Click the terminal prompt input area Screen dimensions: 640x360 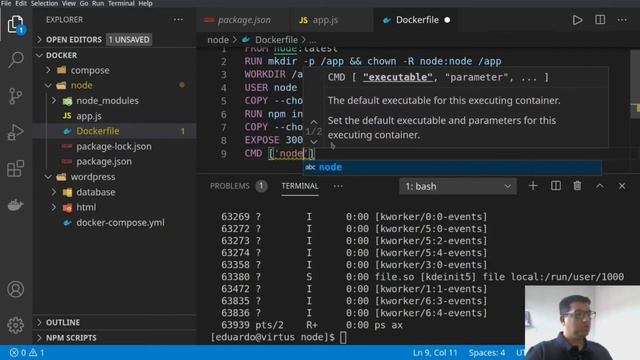pos(343,338)
